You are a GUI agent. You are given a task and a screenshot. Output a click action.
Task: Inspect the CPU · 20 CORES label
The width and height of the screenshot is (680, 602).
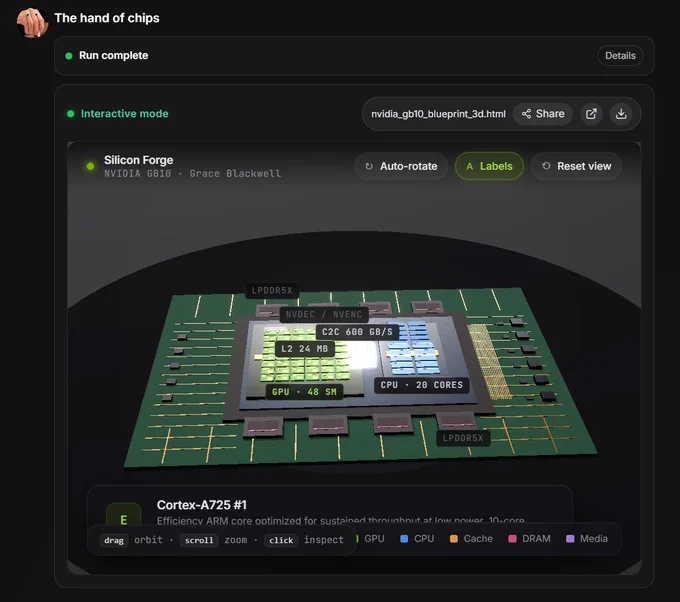point(422,385)
